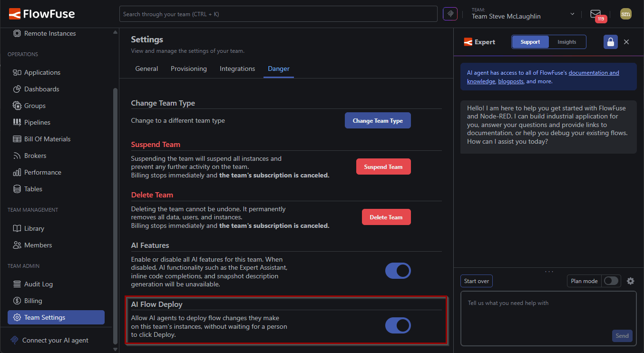
Task: Click the Library book icon
Action: 17,228
